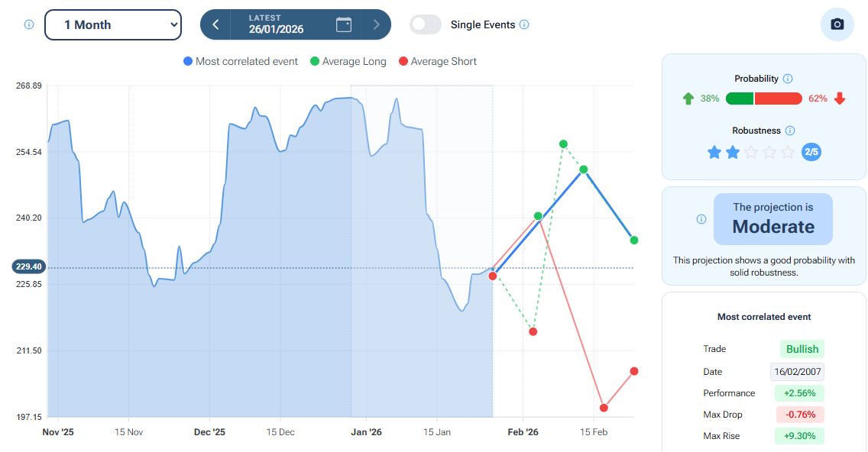Image resolution: width=868 pixels, height=452 pixels.
Task: Toggle Average Short legend entry
Action: pos(437,61)
